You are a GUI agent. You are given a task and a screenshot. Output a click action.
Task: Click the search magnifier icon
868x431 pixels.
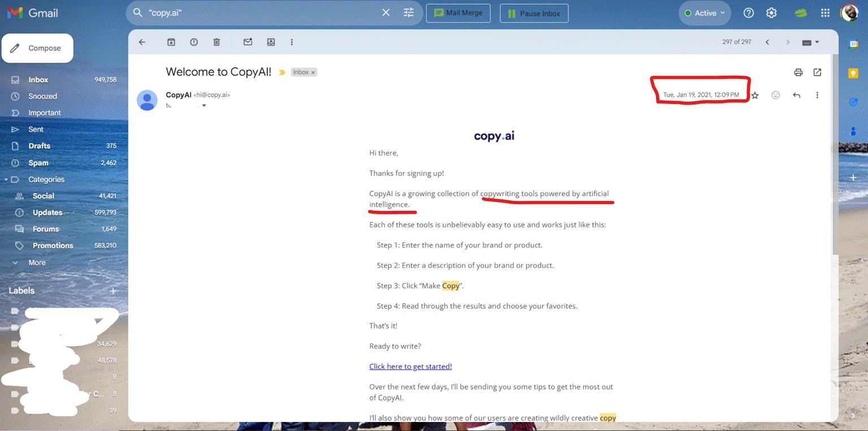pyautogui.click(x=137, y=12)
